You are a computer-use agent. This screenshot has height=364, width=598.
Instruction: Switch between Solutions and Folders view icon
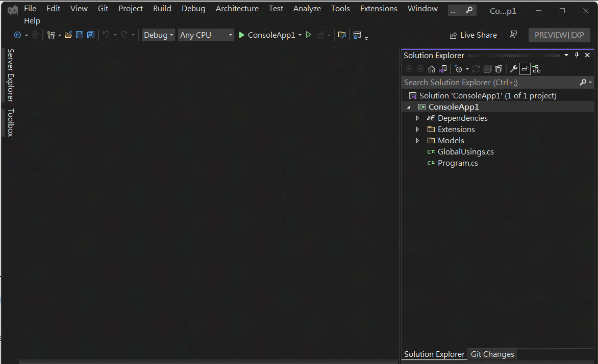[x=443, y=69]
